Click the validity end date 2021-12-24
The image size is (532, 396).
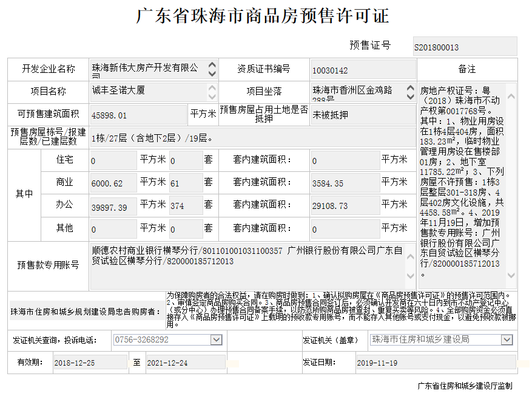(186, 363)
